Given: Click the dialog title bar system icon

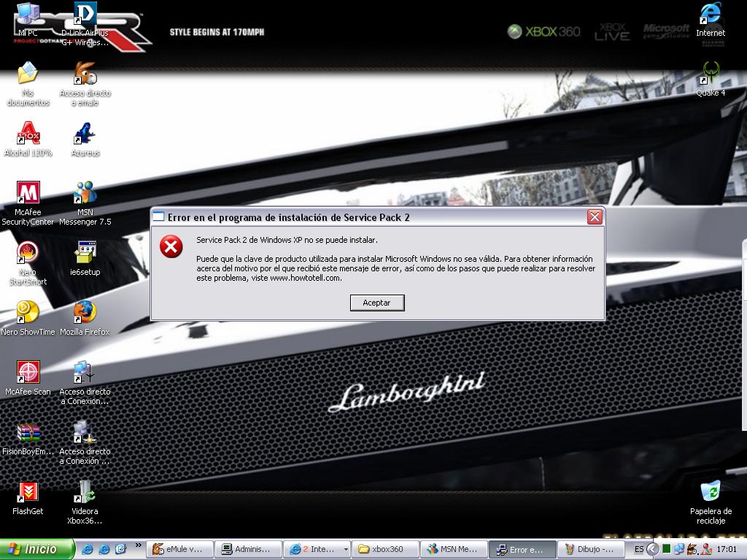Looking at the screenshot, I should coord(158,217).
